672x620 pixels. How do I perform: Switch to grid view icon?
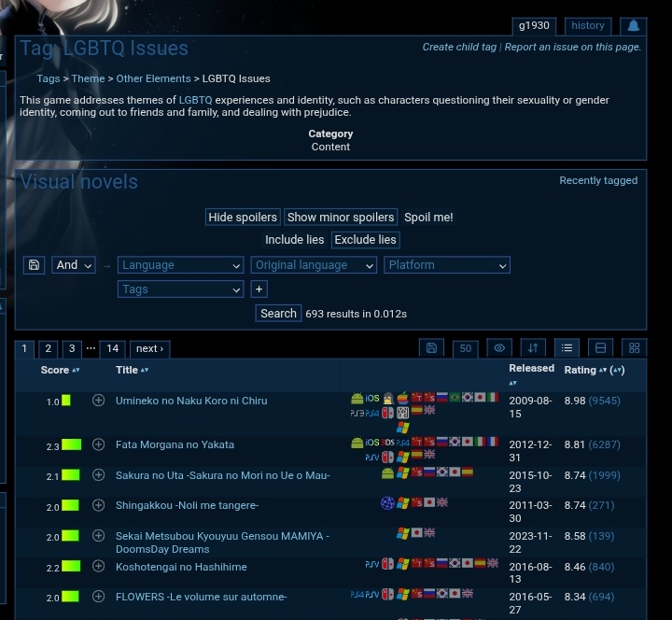click(634, 347)
